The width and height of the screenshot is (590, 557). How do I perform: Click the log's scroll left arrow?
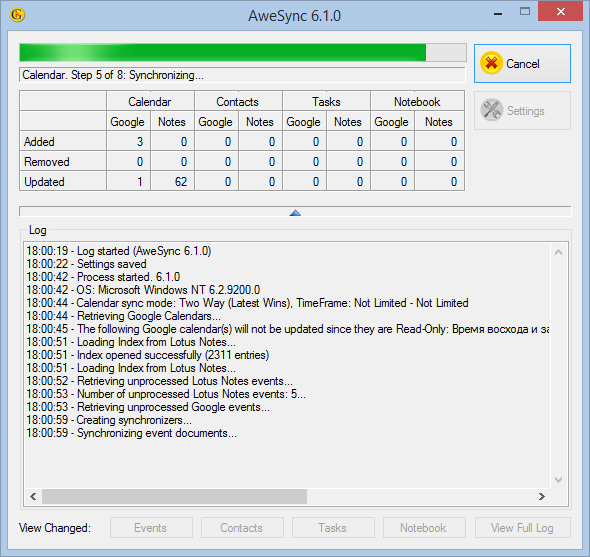(x=33, y=496)
